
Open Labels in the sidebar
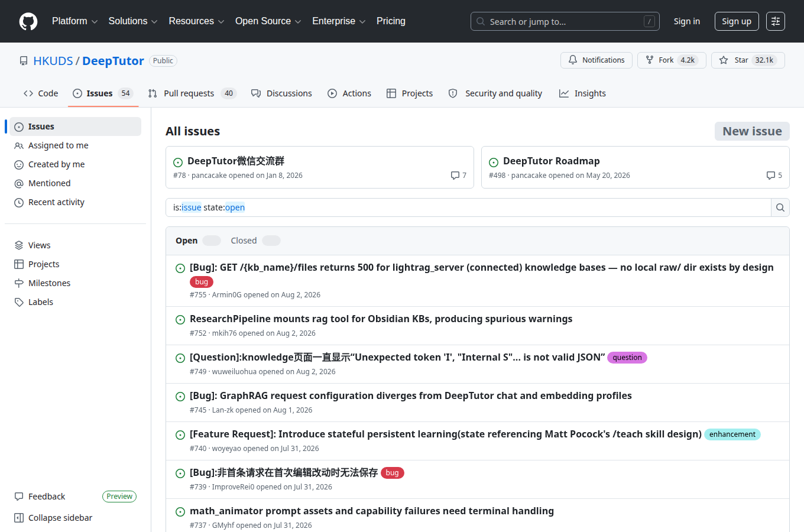click(x=75, y=302)
